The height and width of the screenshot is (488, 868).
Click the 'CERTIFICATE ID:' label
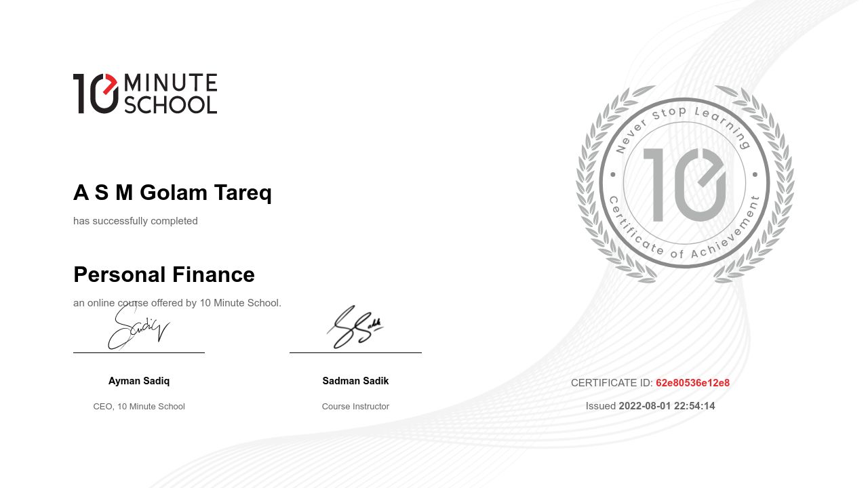tap(612, 383)
